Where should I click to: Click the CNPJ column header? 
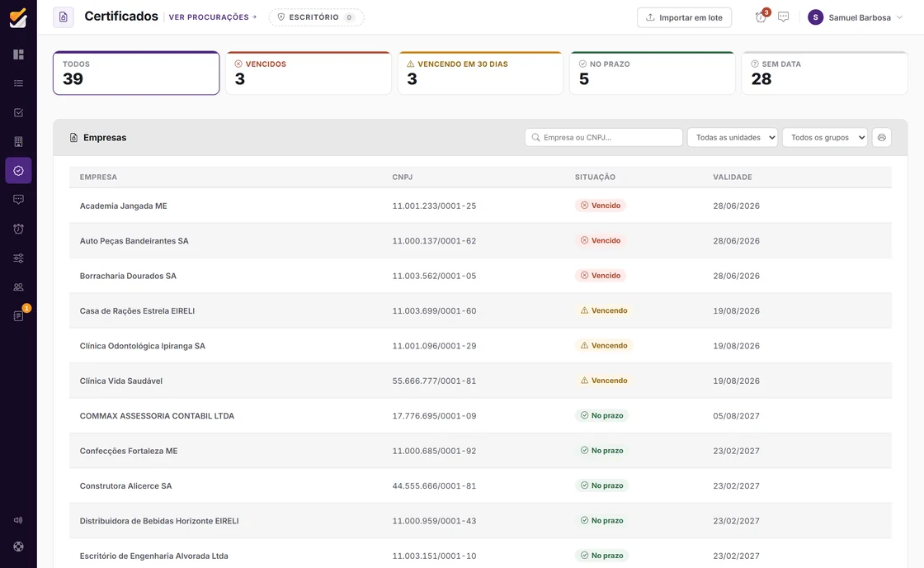click(403, 177)
